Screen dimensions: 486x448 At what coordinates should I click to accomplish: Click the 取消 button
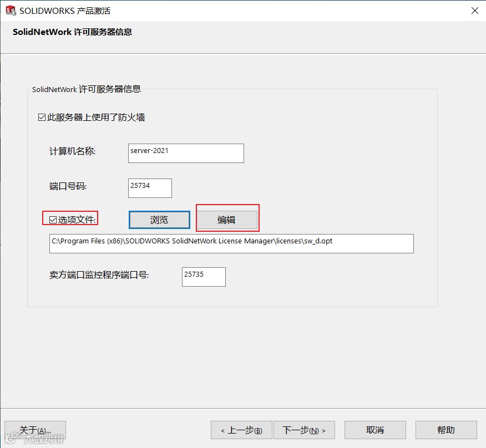click(375, 430)
